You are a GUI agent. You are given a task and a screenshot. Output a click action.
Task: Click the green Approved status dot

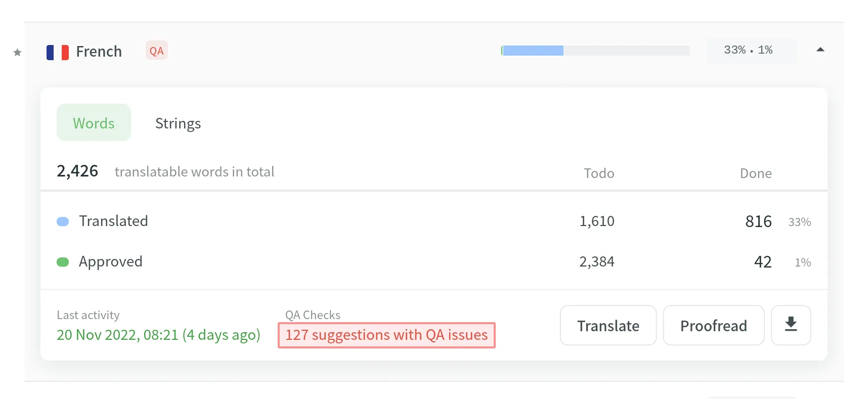pyautogui.click(x=63, y=261)
